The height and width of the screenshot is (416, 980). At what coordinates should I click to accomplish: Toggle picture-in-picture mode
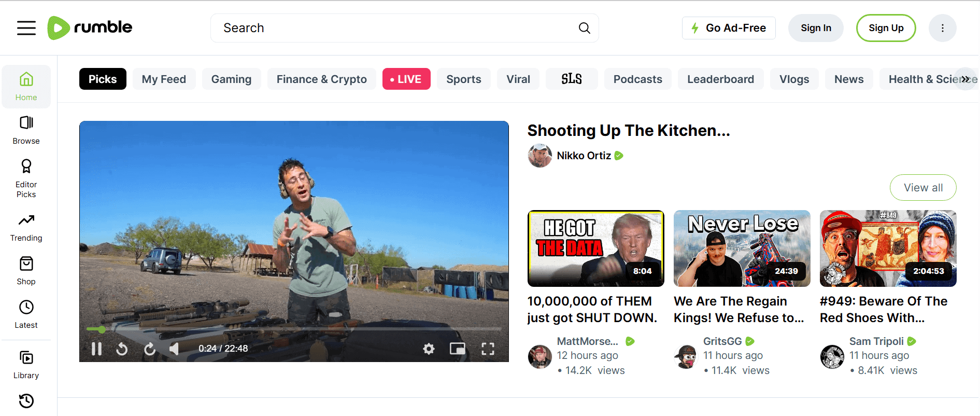click(457, 349)
